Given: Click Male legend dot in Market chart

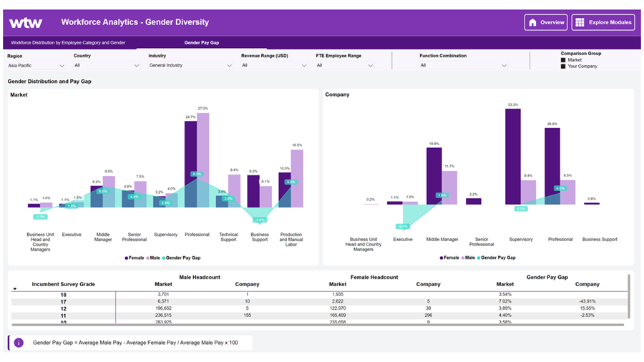Looking at the screenshot, I should tap(148, 258).
